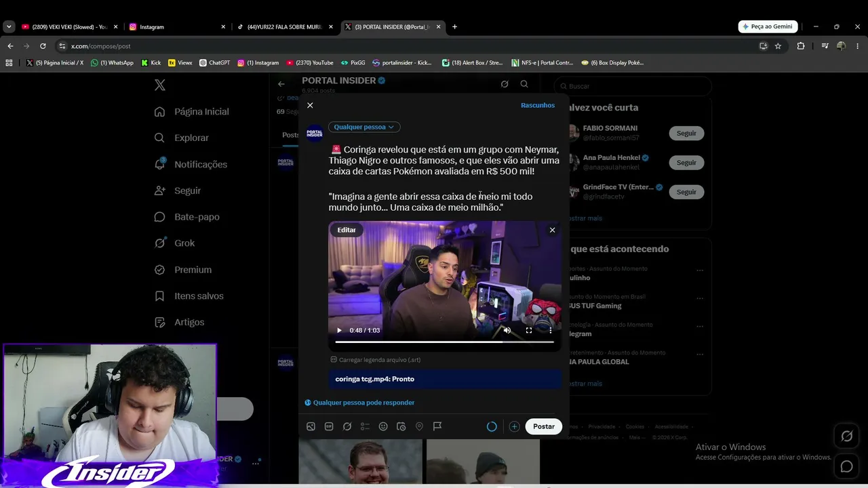Image resolution: width=868 pixels, height=488 pixels.
Task: Open the PixGG bookmark
Action: (353, 62)
